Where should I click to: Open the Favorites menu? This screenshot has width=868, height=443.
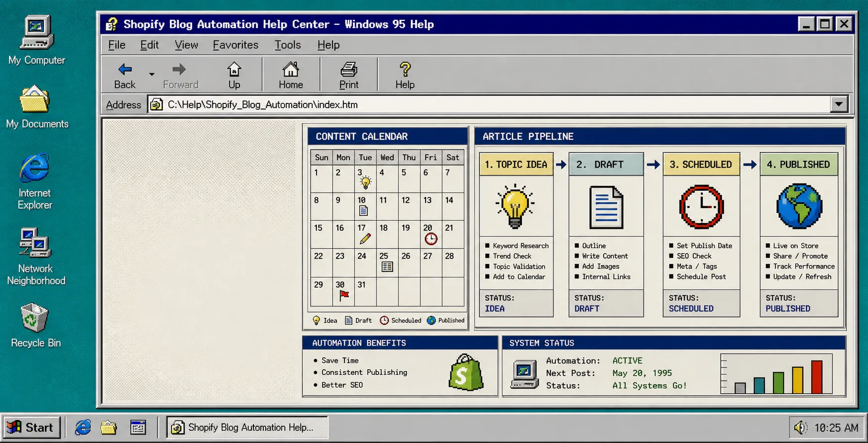(236, 45)
